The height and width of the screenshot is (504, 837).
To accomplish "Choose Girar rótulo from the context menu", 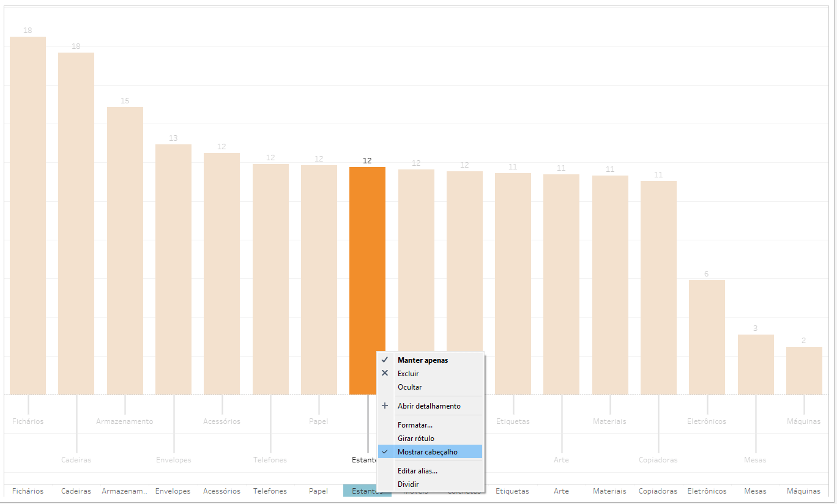I will click(415, 439).
